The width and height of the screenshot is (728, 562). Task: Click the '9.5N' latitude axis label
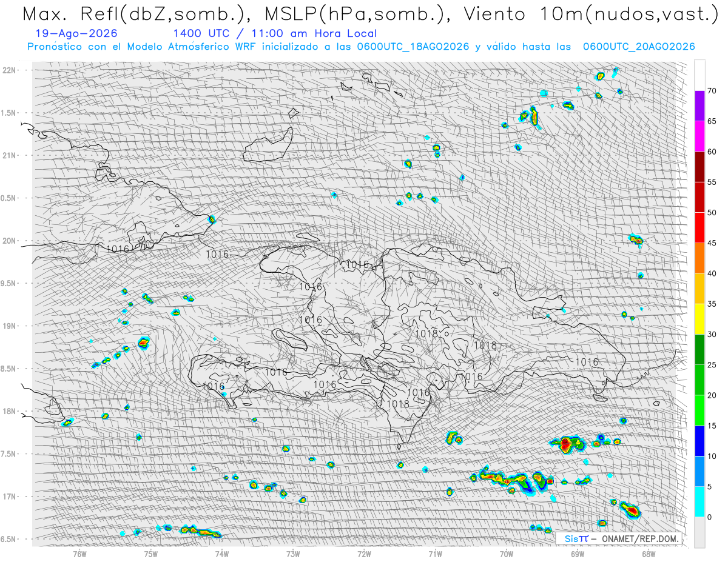coord(9,283)
